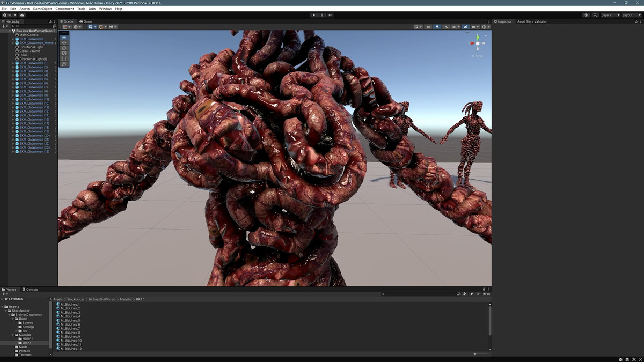Click the global search magnifier icon
The width and height of the screenshot is (644, 362).
click(595, 15)
